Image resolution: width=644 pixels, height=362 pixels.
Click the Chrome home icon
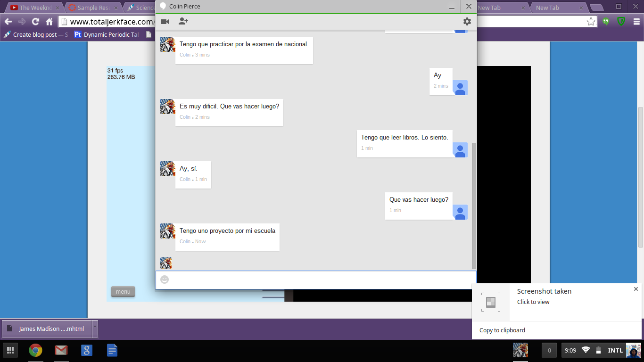coord(49,22)
